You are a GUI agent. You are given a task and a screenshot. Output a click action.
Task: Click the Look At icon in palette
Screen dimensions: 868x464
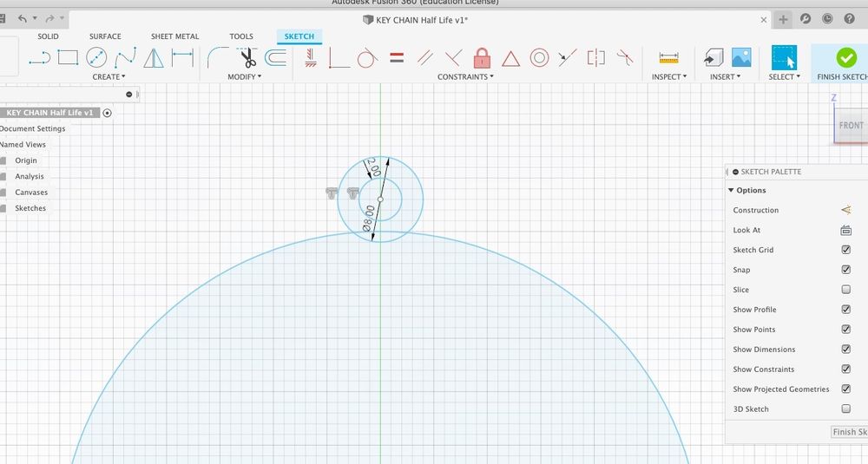point(845,230)
